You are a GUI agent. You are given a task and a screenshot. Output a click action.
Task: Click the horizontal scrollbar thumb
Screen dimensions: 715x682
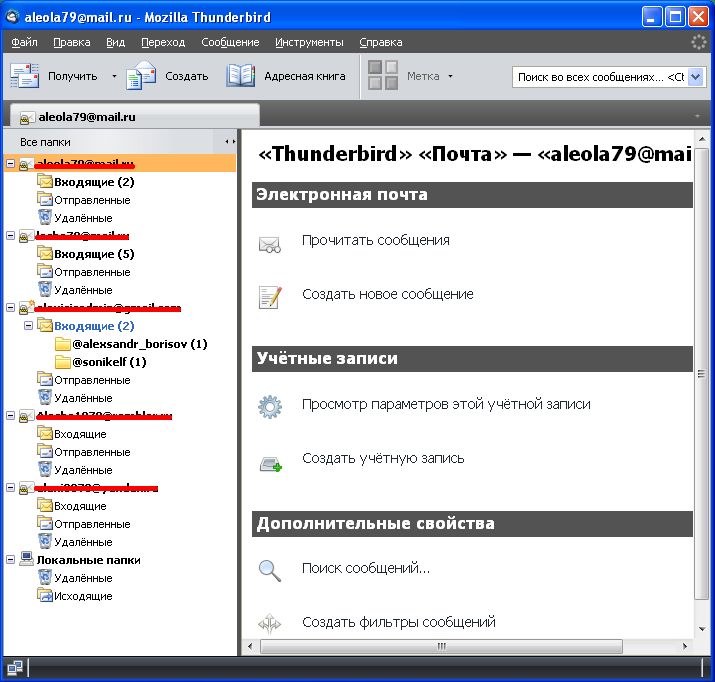441,646
